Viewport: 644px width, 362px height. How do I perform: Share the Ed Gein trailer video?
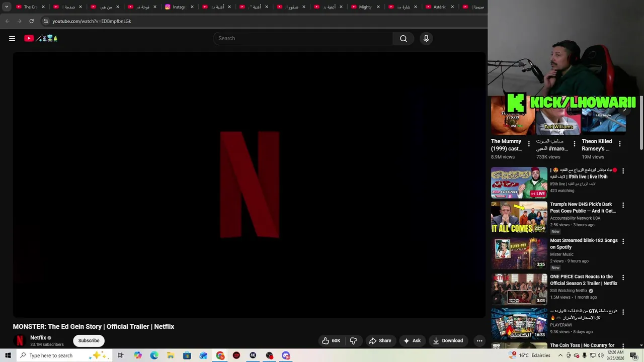click(x=380, y=340)
